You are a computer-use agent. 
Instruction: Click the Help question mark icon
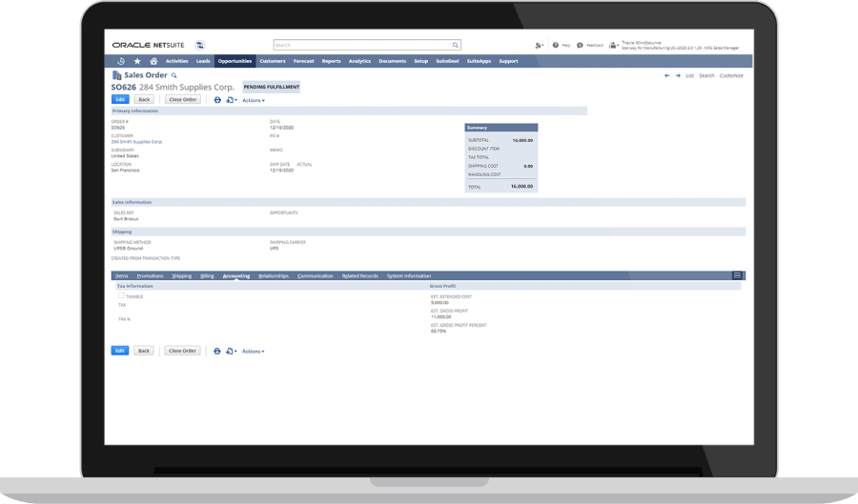pos(556,46)
